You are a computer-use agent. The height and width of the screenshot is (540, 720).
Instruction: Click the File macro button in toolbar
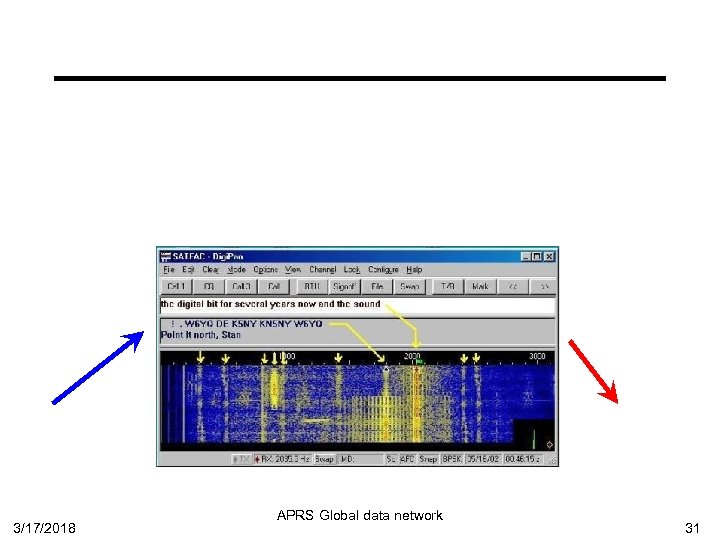(377, 287)
